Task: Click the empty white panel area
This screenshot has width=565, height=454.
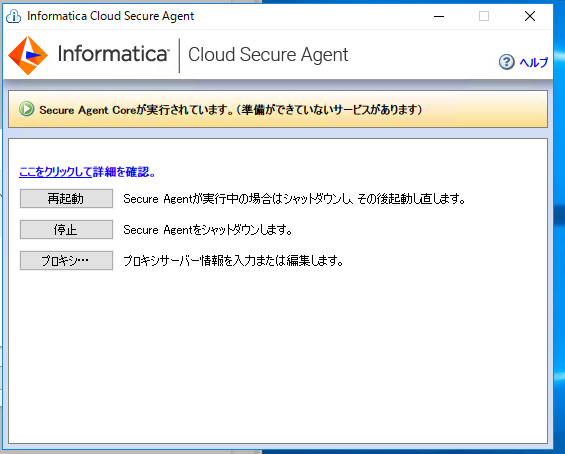Action: click(x=278, y=357)
